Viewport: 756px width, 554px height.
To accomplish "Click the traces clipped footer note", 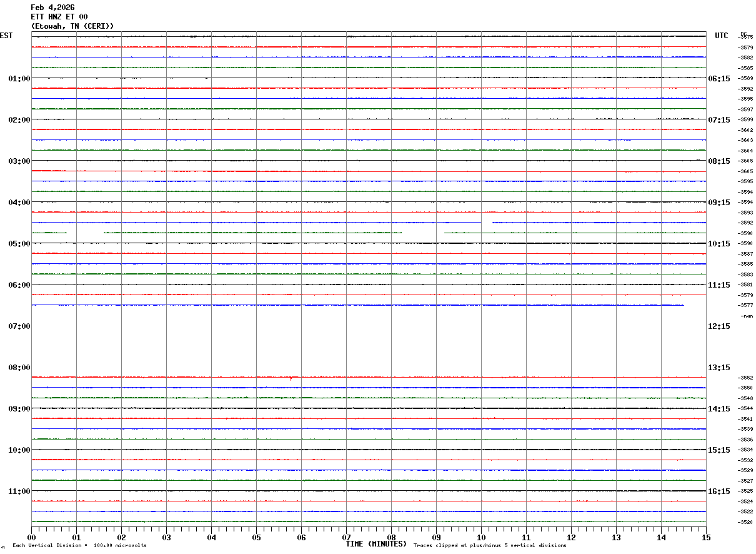I will click(490, 546).
